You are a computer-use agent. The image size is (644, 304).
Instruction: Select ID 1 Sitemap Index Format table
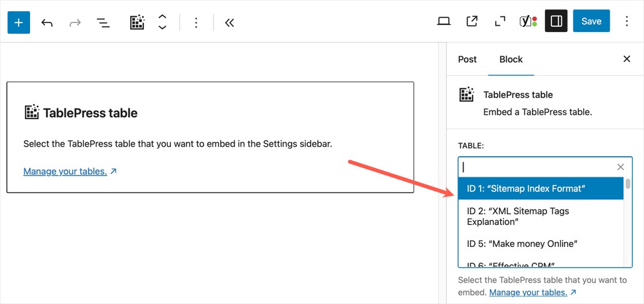click(x=541, y=189)
